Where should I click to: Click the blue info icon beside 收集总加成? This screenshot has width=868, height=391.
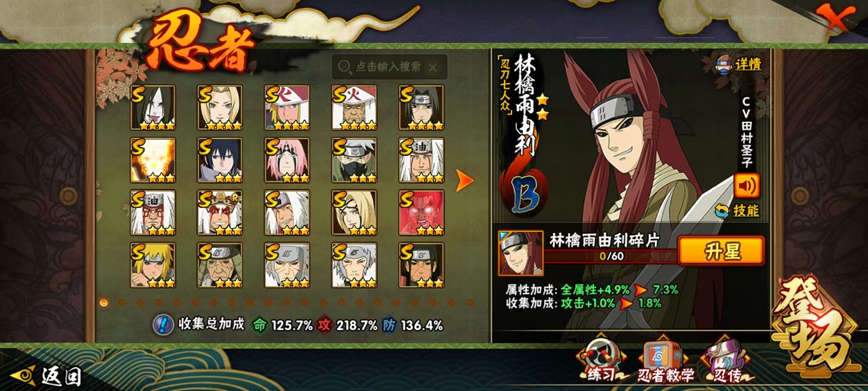[163, 325]
